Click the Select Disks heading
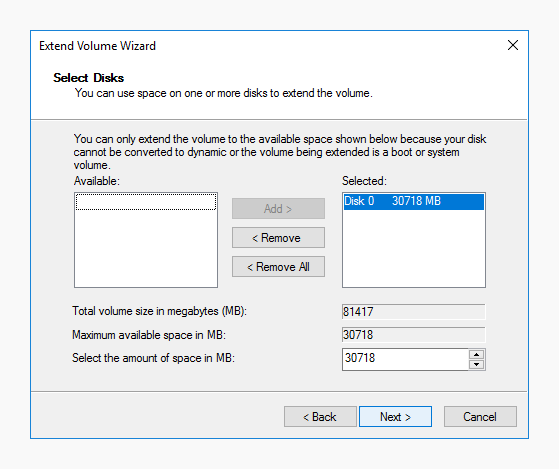This screenshot has height=469, width=559. (x=88, y=78)
